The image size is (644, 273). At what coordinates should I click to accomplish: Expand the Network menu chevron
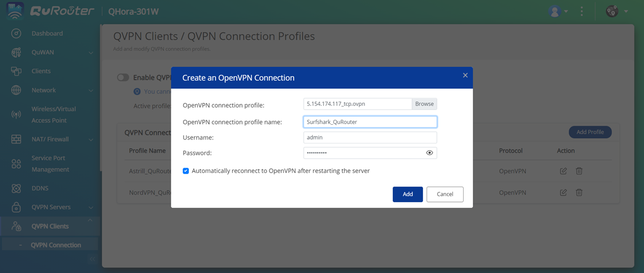tap(91, 90)
